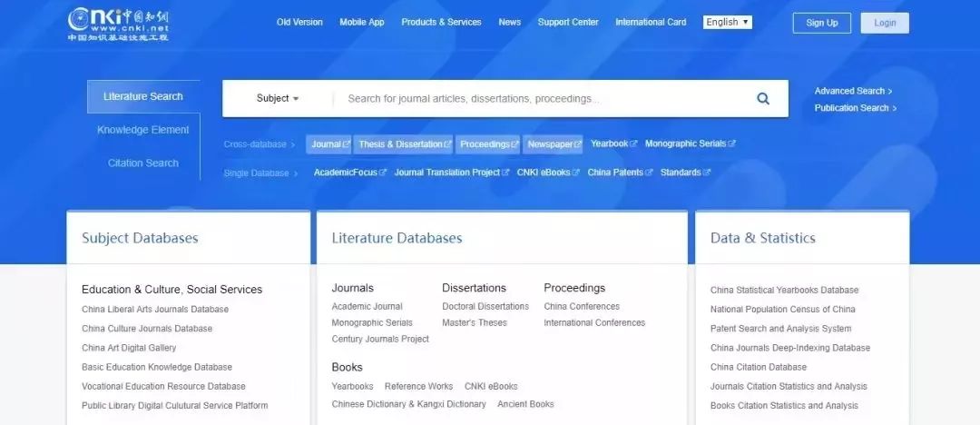Screen dimensions: 980x425
Task: Open the English language selector
Action: tap(728, 23)
